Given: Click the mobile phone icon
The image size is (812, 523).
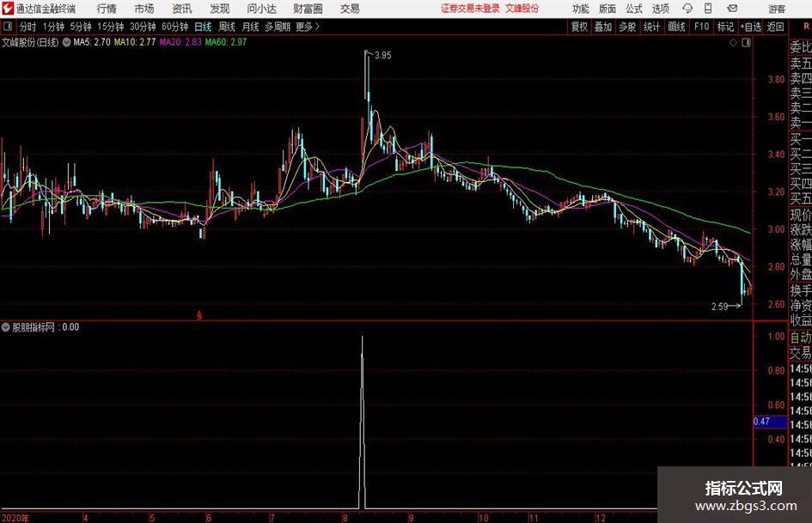Looking at the screenshot, I should tap(708, 9).
